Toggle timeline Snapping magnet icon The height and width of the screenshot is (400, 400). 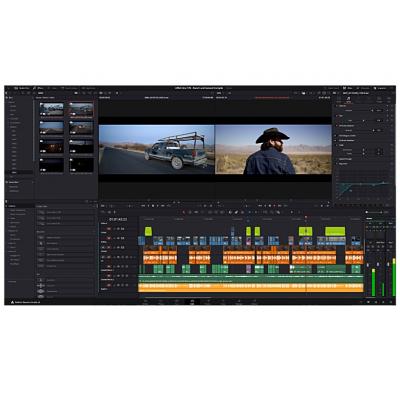point(231,212)
